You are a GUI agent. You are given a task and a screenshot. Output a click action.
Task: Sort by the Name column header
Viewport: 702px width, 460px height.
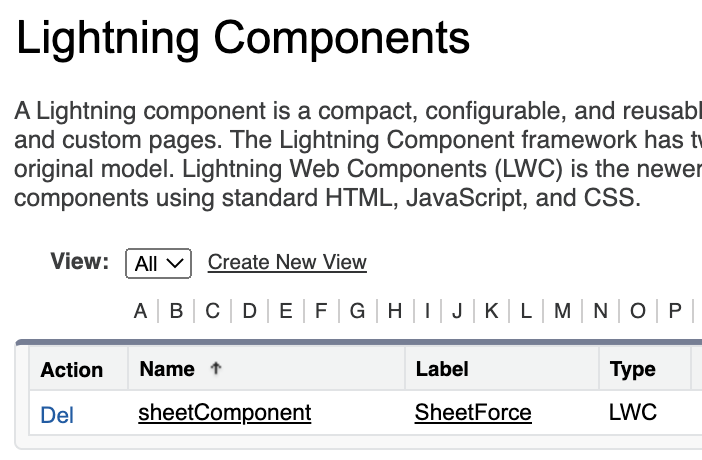167,369
